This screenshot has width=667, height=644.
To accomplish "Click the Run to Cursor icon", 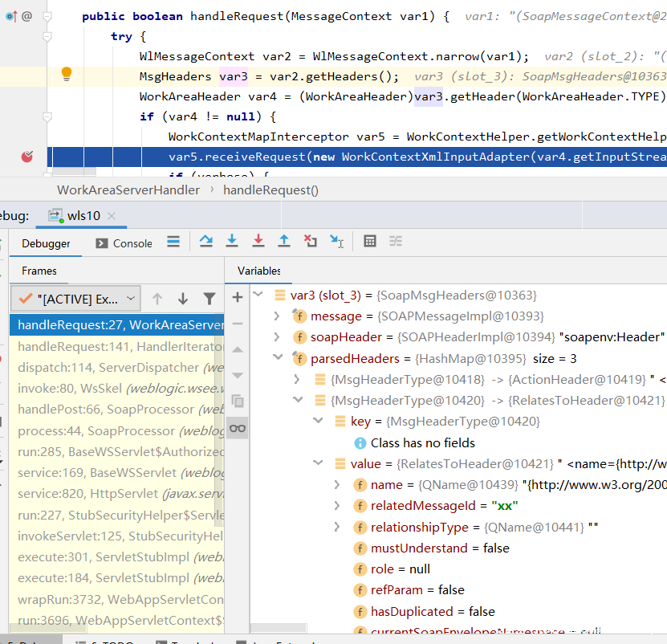I will coord(337,242).
